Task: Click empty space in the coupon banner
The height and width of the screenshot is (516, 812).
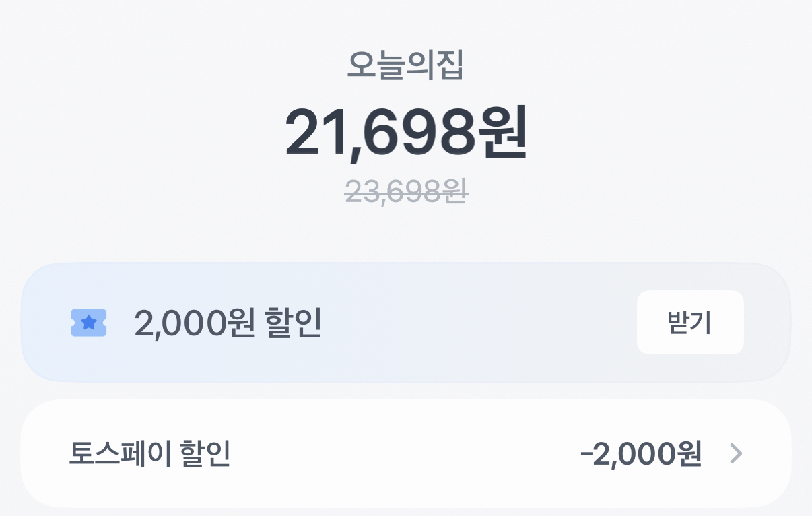Action: point(471,323)
